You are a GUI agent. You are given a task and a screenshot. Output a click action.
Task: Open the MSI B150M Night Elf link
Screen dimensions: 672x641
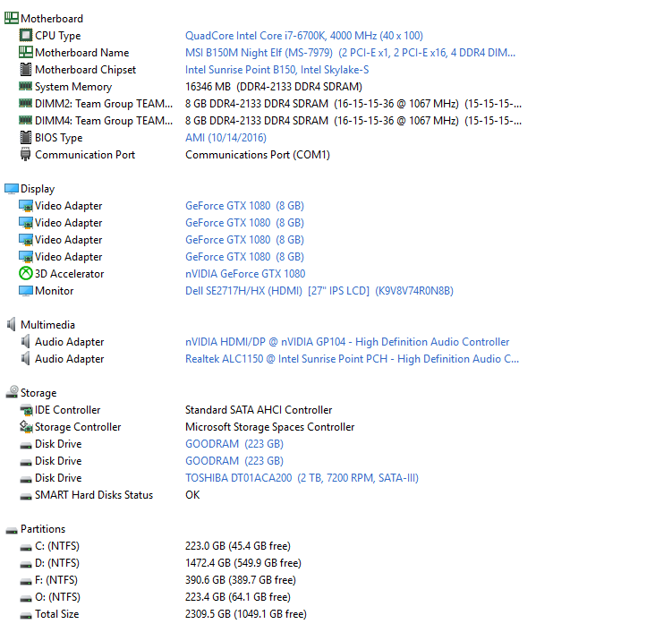tap(350, 52)
